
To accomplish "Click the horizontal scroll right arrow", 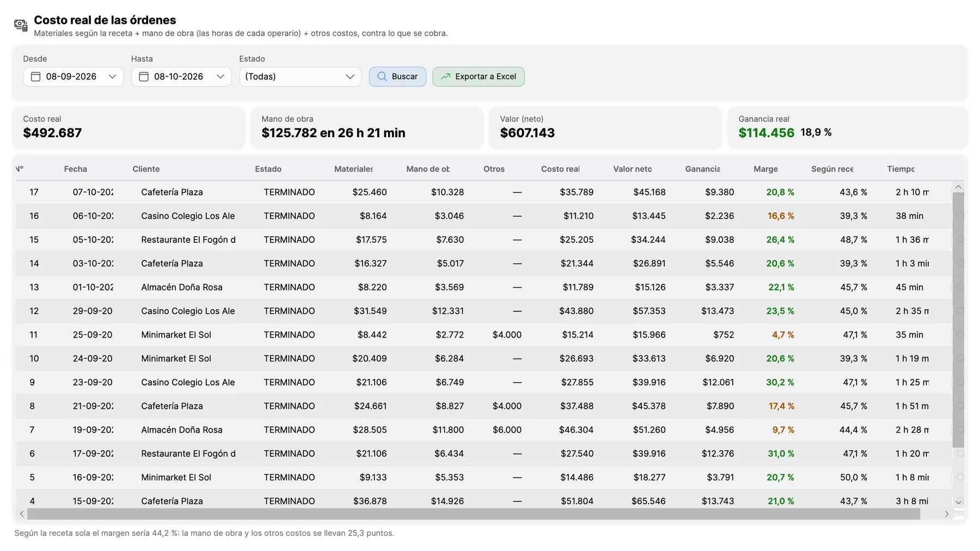I will [x=947, y=514].
